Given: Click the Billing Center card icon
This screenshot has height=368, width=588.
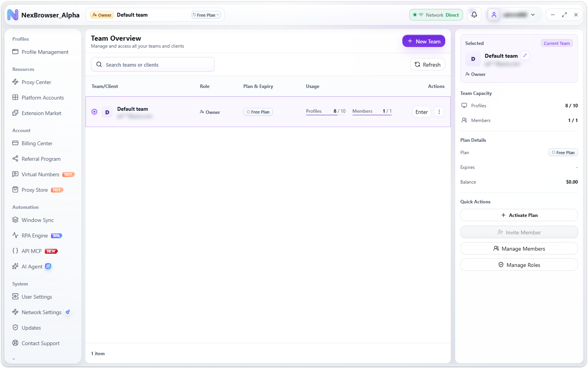Looking at the screenshot, I should (15, 143).
